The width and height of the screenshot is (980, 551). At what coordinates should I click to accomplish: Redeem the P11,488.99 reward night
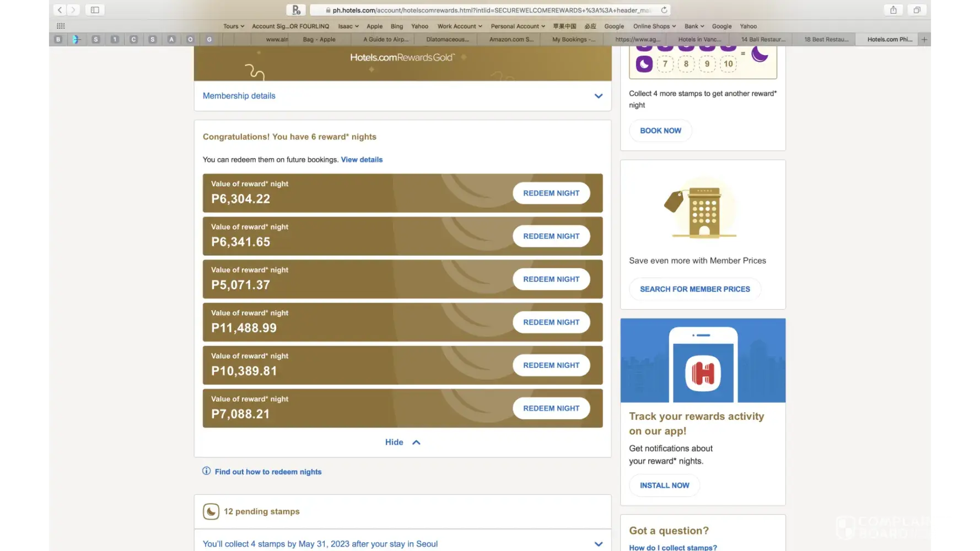click(551, 322)
